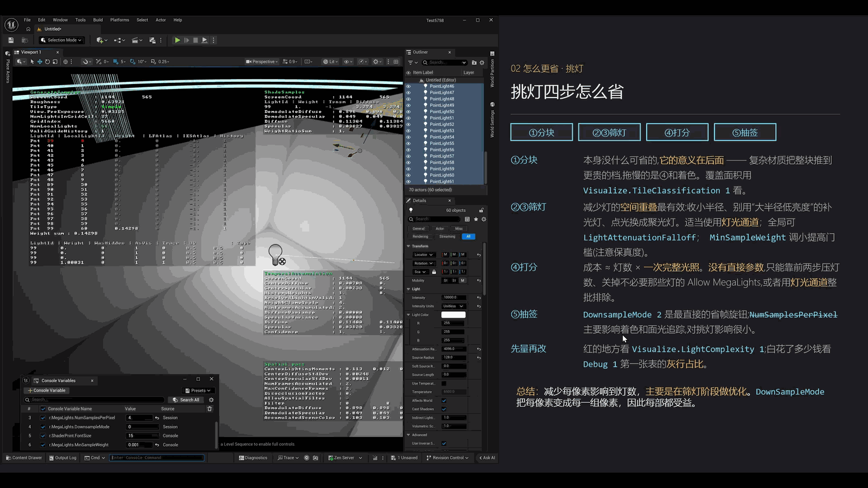
Task: Switch to the Rendering filter tab in Details
Action: (x=420, y=236)
